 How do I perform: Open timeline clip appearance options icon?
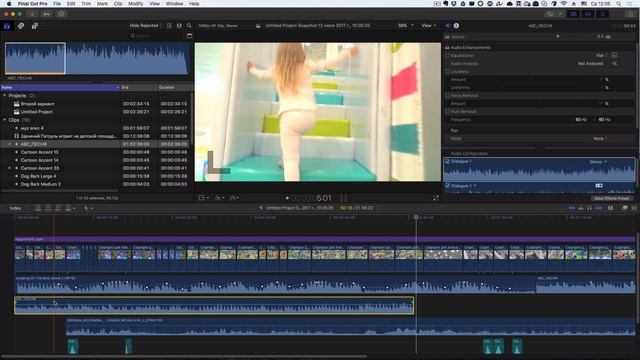611,208
